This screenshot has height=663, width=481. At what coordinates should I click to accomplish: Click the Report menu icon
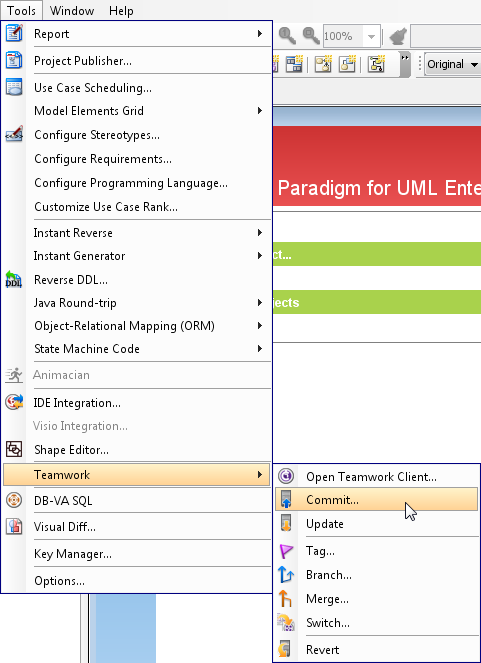point(14,33)
